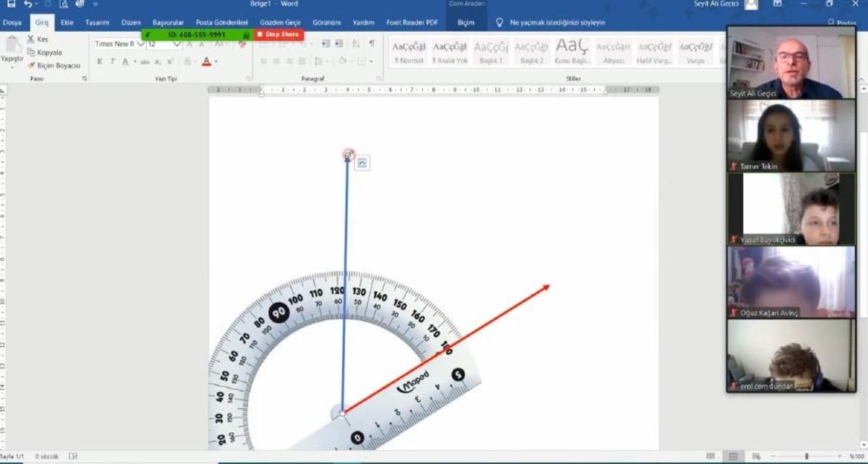
Task: Toggle italic with the T button
Action: (x=112, y=62)
